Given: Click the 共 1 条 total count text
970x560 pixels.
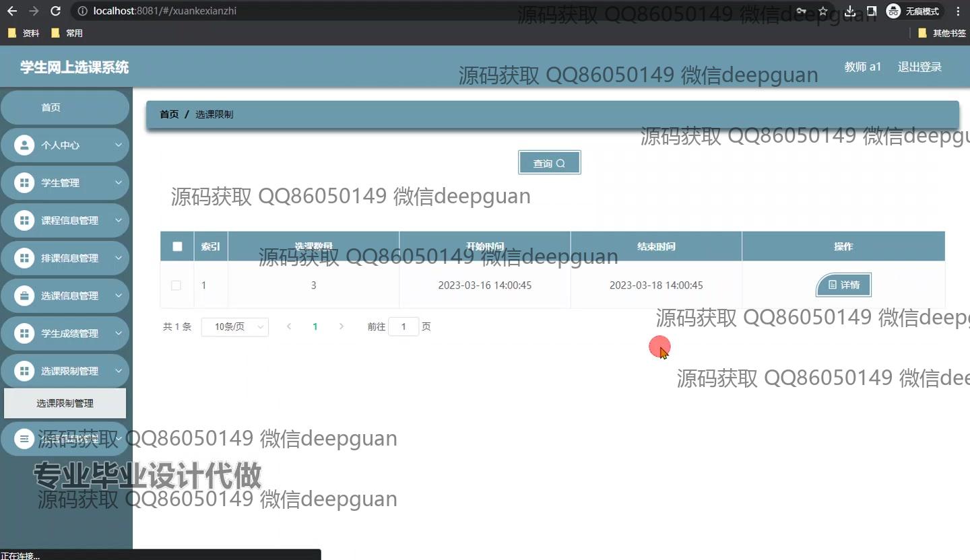Looking at the screenshot, I should [x=177, y=327].
